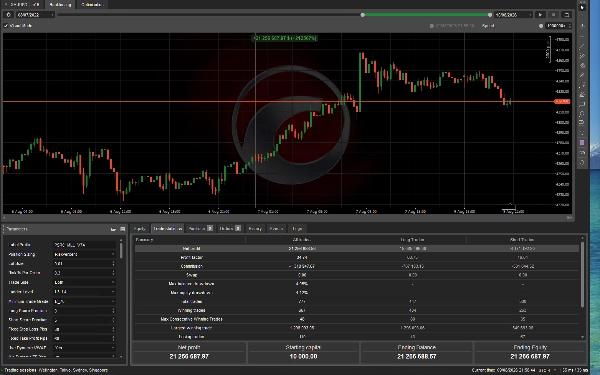This screenshot has height=375, width=600.
Task: Open the Positions tab
Action: tap(200, 229)
